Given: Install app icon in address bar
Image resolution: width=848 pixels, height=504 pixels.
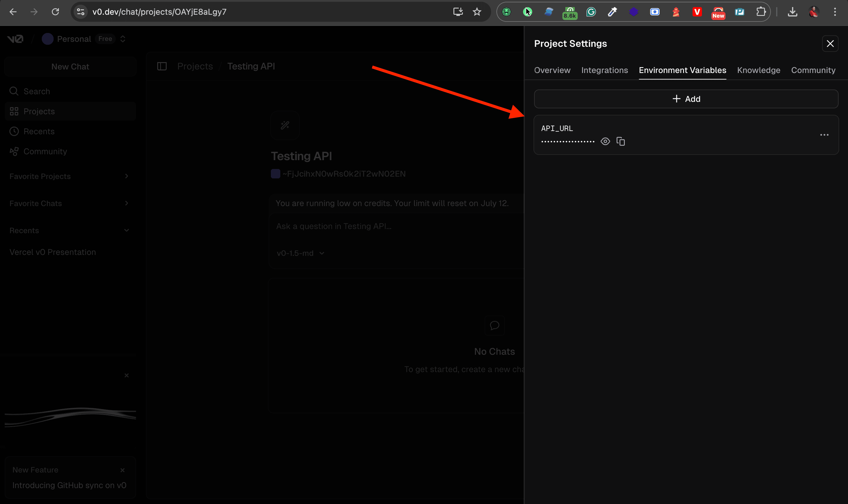Looking at the screenshot, I should [x=458, y=12].
